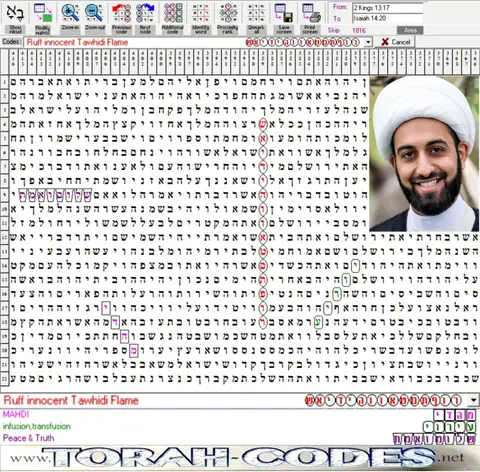Go to the Next code
480x472 pixels.
[145, 13]
